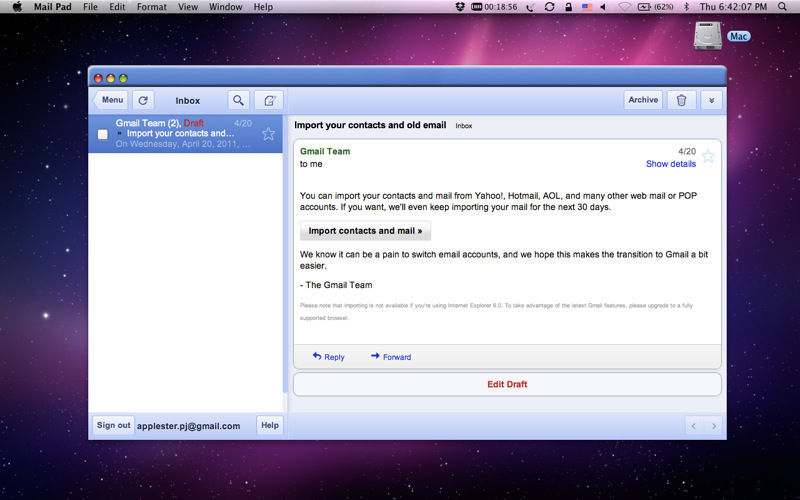Click the subject Import your contacts and old email
The height and width of the screenshot is (500, 800).
370,125
